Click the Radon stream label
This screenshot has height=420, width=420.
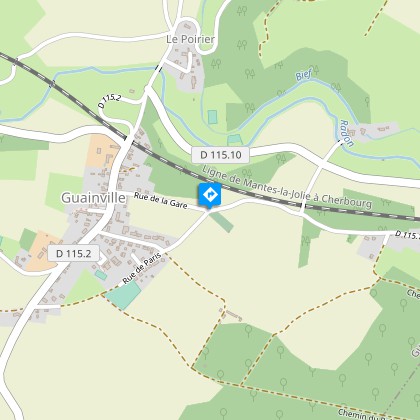point(346,133)
